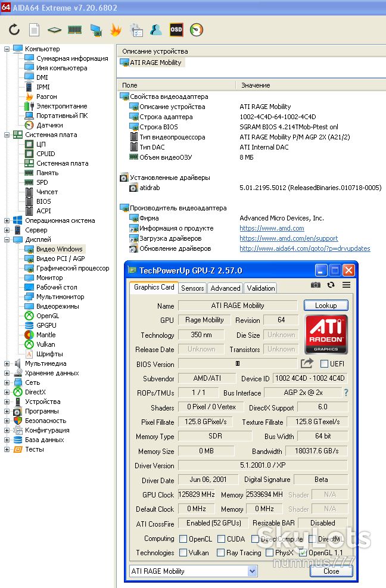This screenshot has height=588, width=386.
Task: Collapse the Дисплей tree node
Action: pyautogui.click(x=7, y=239)
